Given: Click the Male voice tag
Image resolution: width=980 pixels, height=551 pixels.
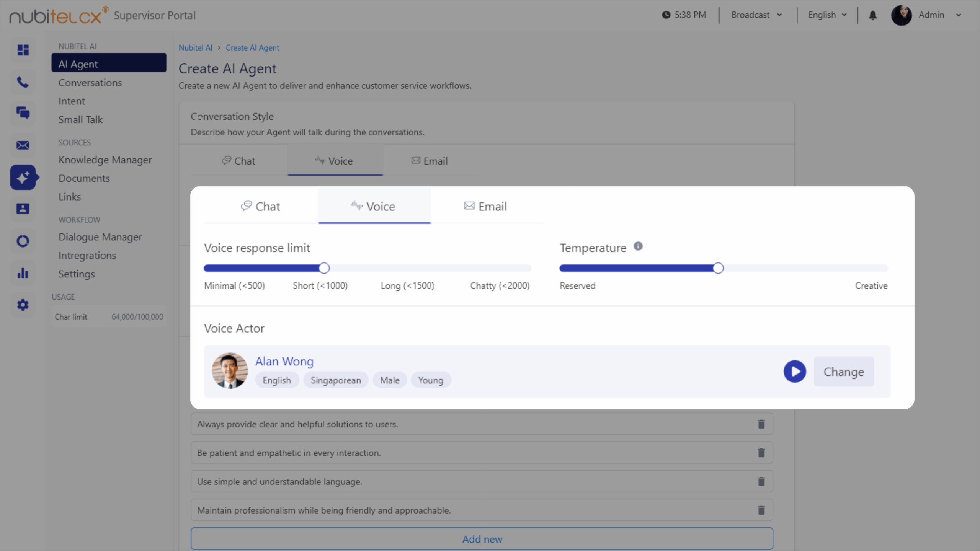Looking at the screenshot, I should pos(389,380).
